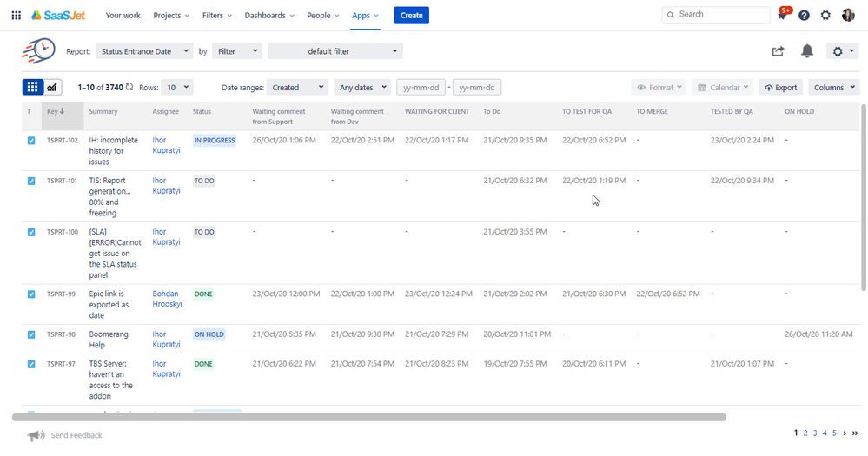Expand the Status Entrance Date report dropdown

(144, 51)
